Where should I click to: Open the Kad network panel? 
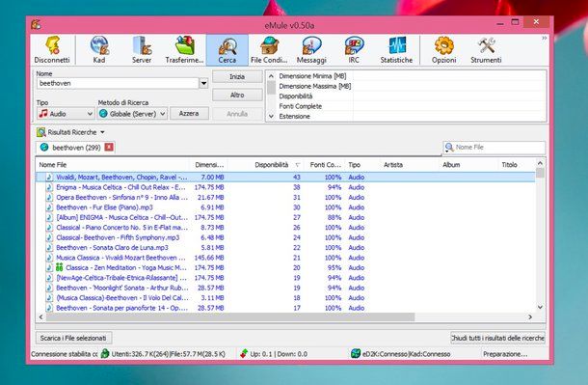[99, 49]
